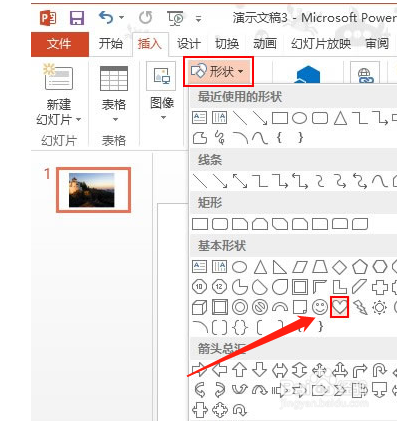Choose plain Rectangle in 矩形 section

tap(200, 224)
